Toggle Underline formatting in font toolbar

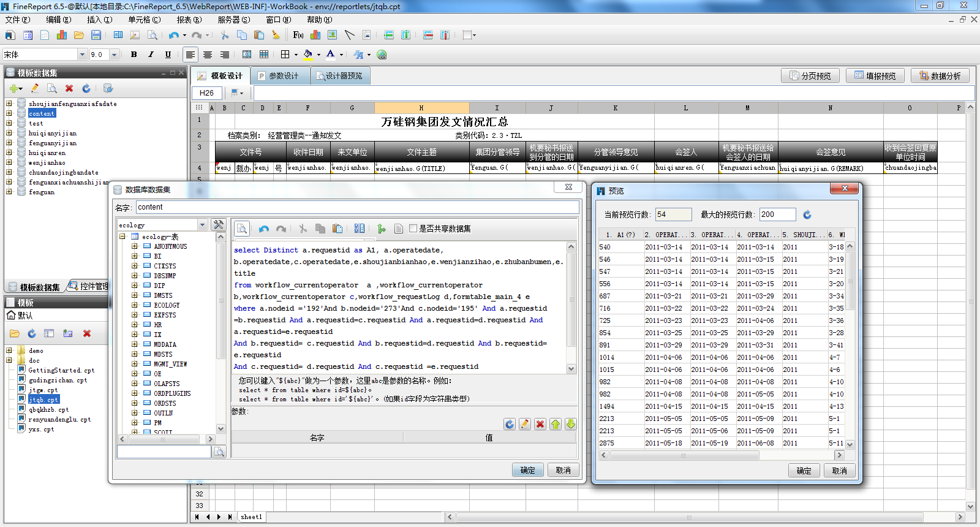[x=168, y=55]
